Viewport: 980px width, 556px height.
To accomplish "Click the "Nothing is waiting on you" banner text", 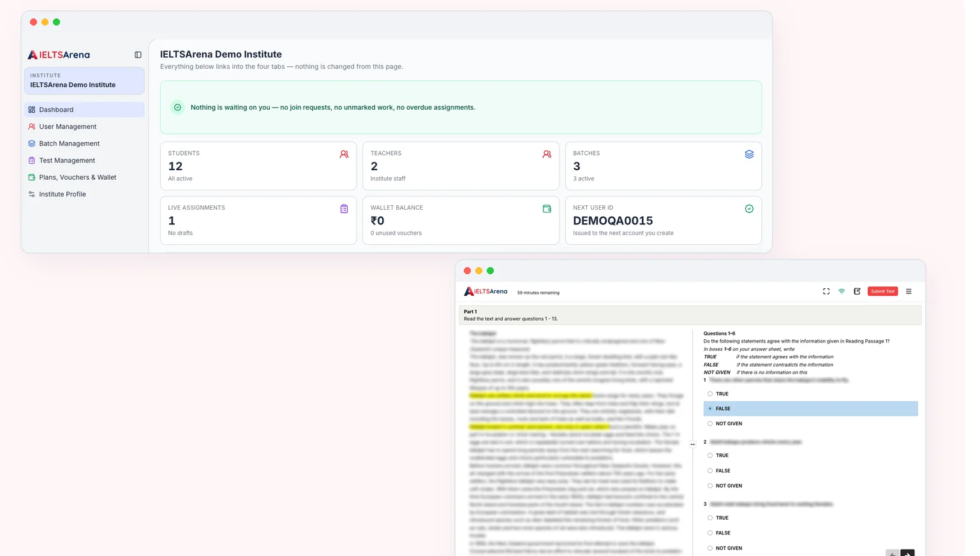I will tap(333, 107).
